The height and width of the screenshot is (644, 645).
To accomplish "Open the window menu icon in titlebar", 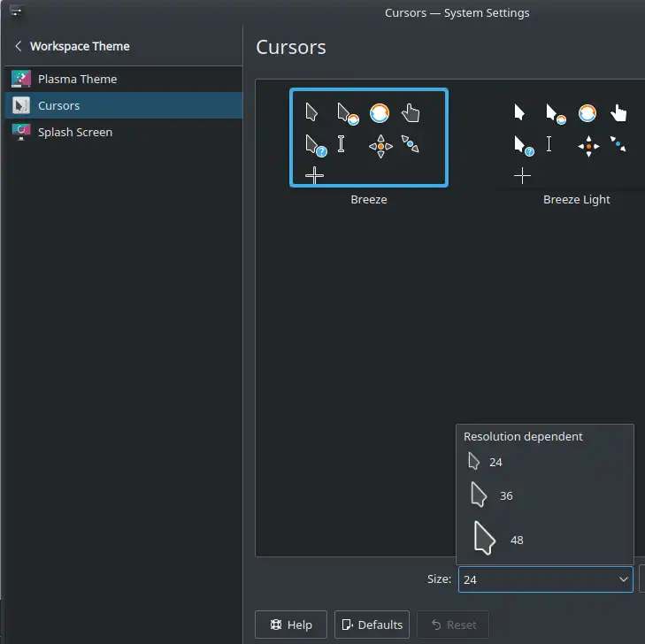I will click(16, 11).
